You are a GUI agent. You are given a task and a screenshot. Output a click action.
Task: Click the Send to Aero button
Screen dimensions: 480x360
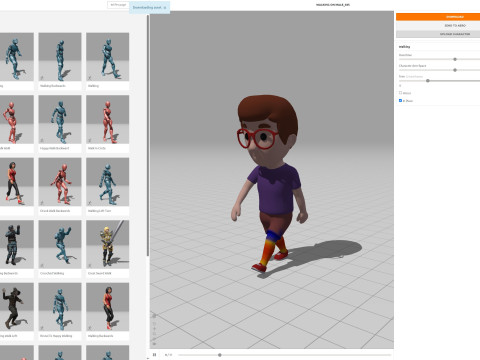click(x=438, y=25)
